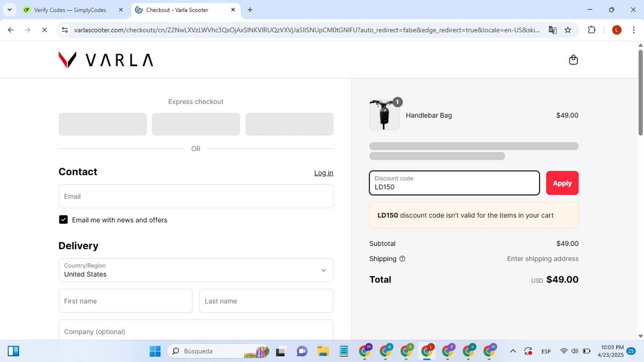Image resolution: width=644 pixels, height=362 pixels.
Task: Open the widgets panel icon on taskbar
Action: coord(13,351)
